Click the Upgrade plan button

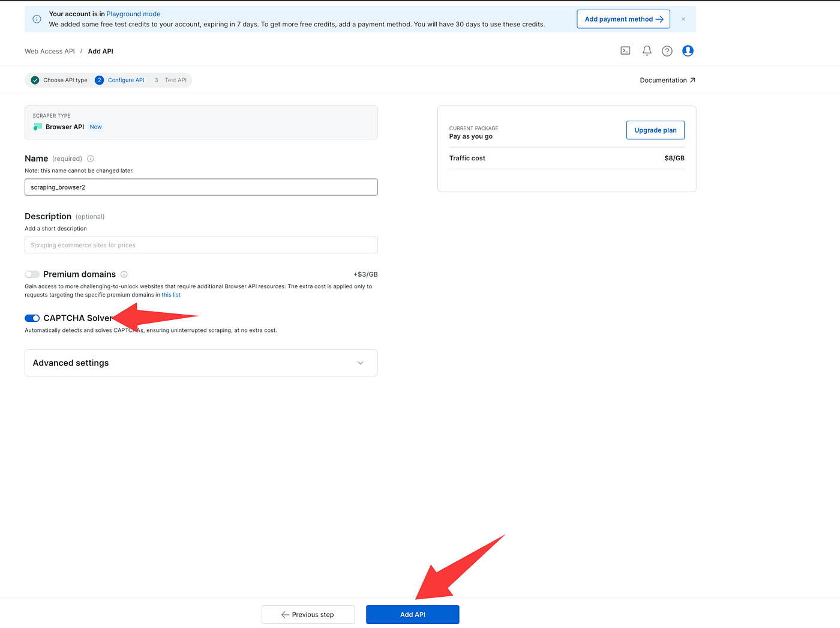[655, 130]
